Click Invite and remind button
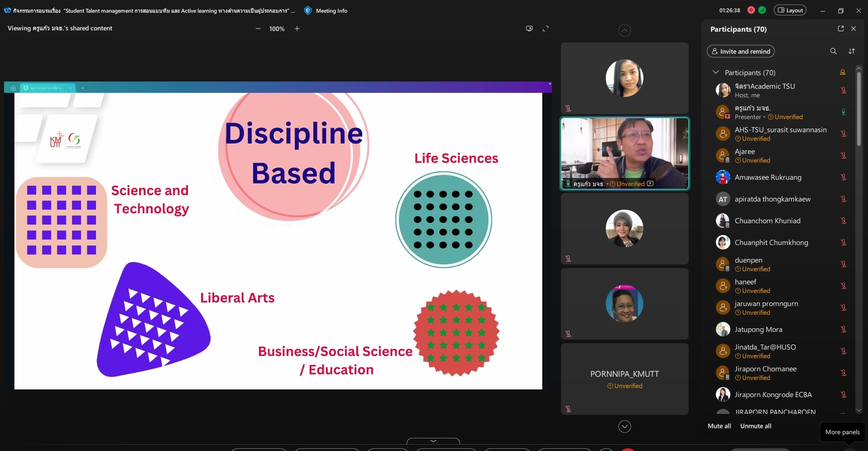Viewport: 868px width, 451px height. coord(741,51)
